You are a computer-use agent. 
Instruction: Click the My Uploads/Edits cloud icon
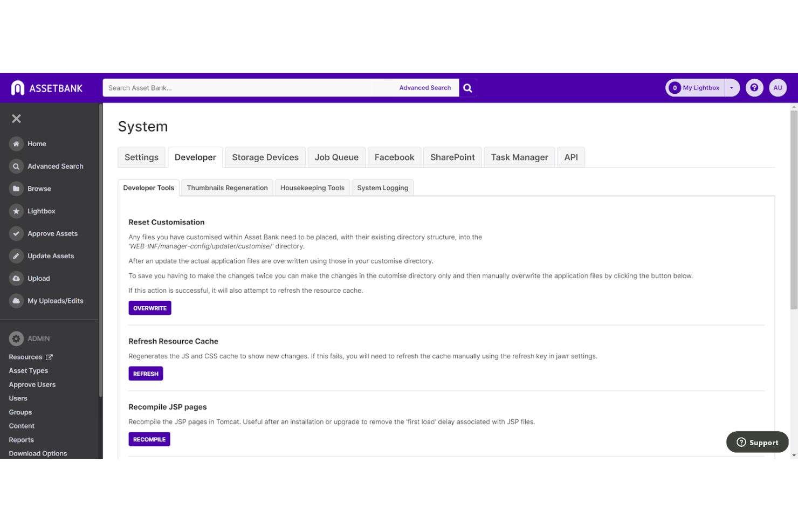click(x=16, y=301)
